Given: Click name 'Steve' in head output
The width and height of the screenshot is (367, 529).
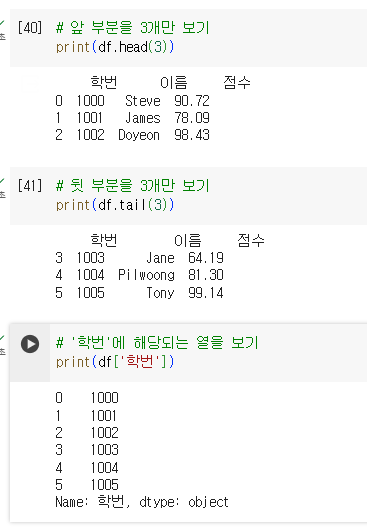Looking at the screenshot, I should [143, 101].
